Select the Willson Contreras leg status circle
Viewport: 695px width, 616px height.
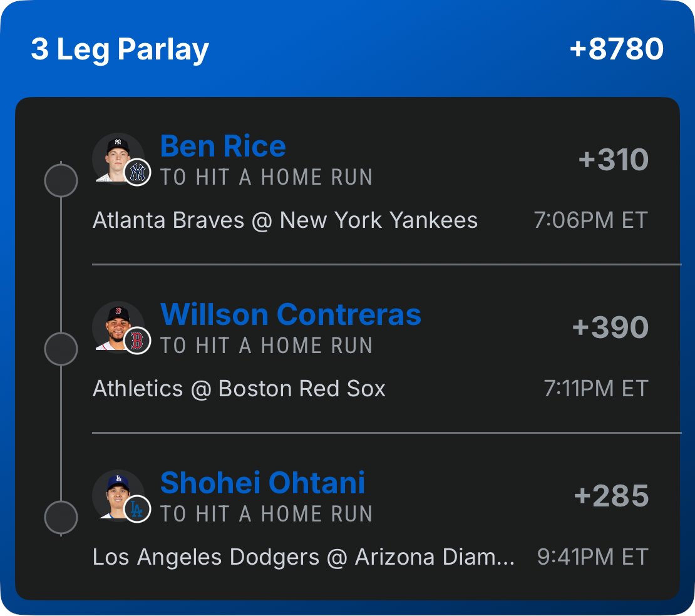tap(61, 349)
